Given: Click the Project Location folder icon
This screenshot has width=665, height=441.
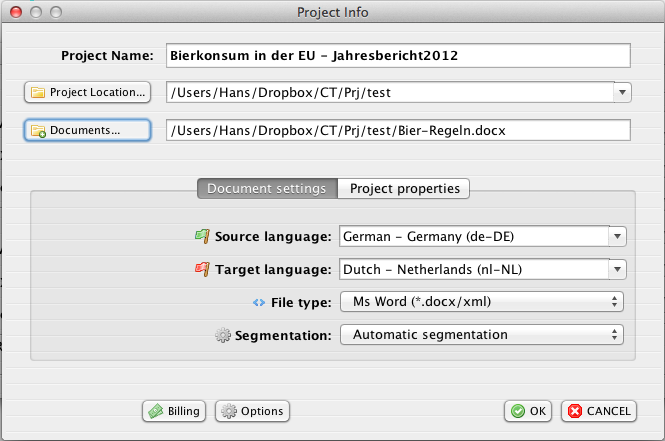Looking at the screenshot, I should pyautogui.click(x=38, y=93).
